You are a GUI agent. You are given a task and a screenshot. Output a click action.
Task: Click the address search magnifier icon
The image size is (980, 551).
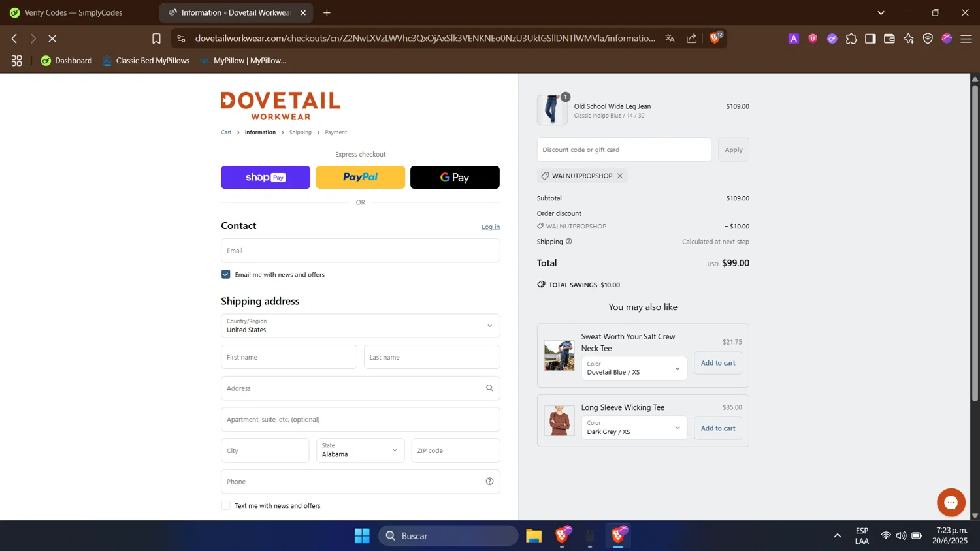(x=489, y=388)
